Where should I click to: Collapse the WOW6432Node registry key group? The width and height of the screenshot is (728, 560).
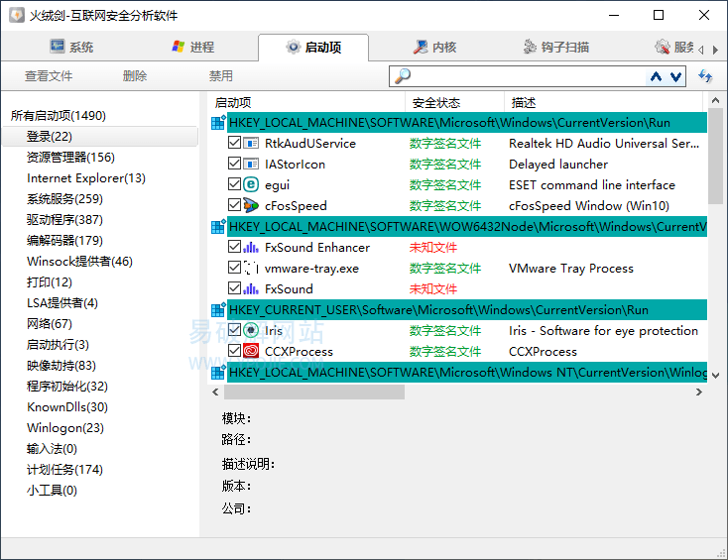(x=218, y=227)
